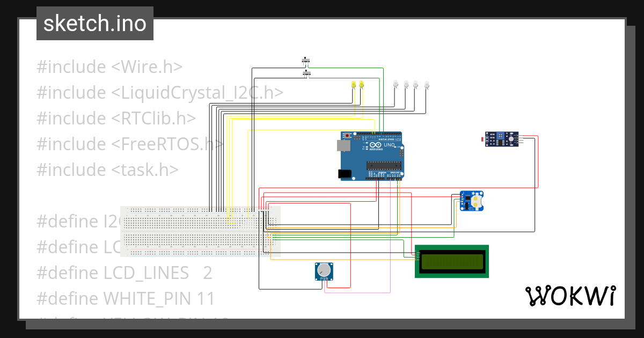Image resolution: width=644 pixels, height=338 pixels.
Task: Click the Arduino's silver USB connector
Action: tap(343, 145)
